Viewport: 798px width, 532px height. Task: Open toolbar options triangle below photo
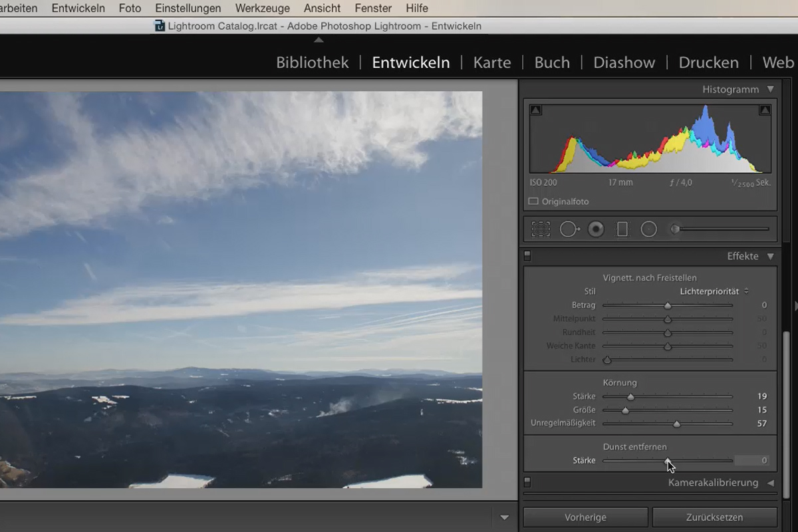tap(504, 517)
